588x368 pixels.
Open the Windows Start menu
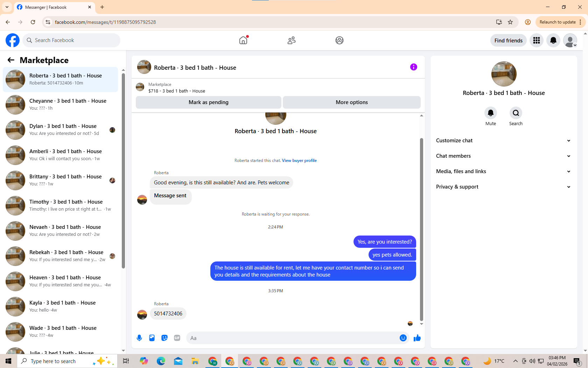[8, 361]
